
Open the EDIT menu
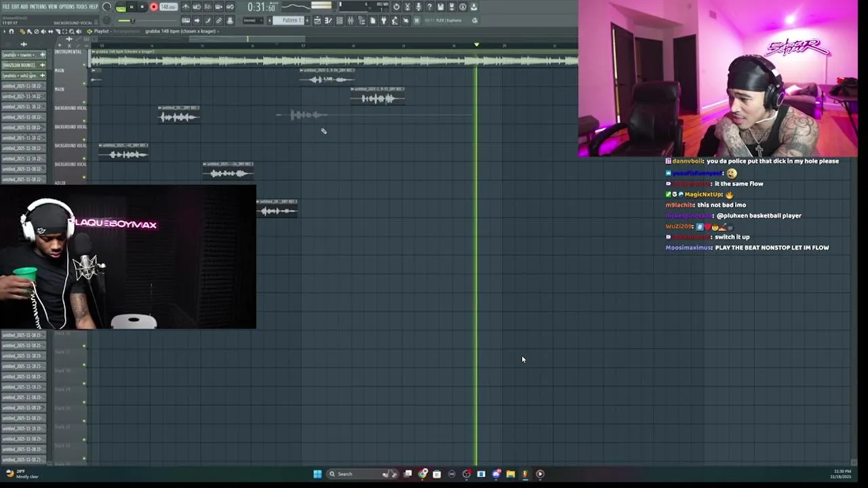click(x=15, y=7)
